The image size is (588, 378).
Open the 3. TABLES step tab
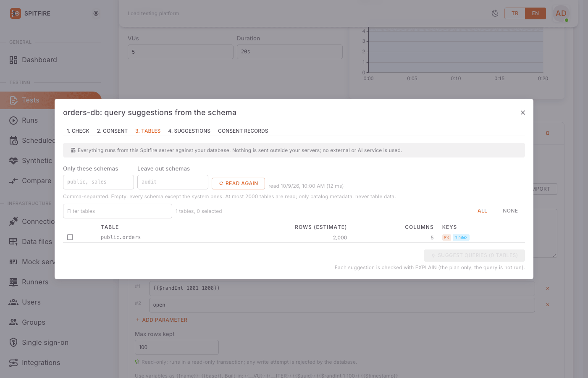(x=148, y=131)
